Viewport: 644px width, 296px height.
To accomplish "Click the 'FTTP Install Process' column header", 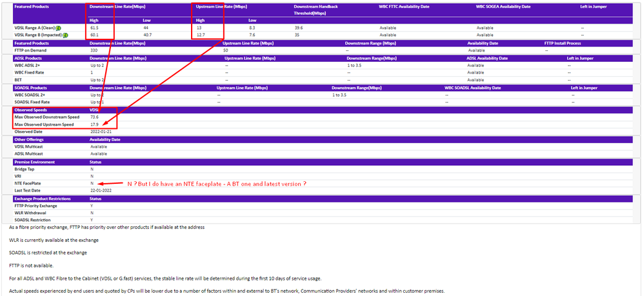I will point(565,43).
